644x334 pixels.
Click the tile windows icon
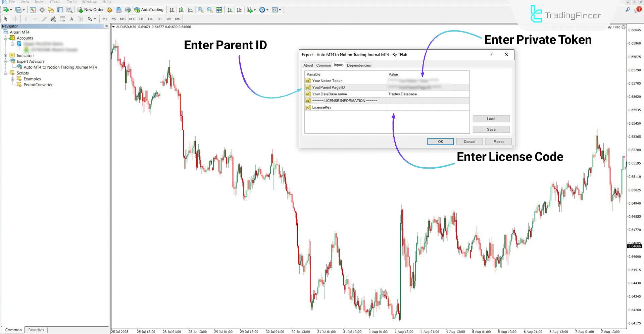218,10
